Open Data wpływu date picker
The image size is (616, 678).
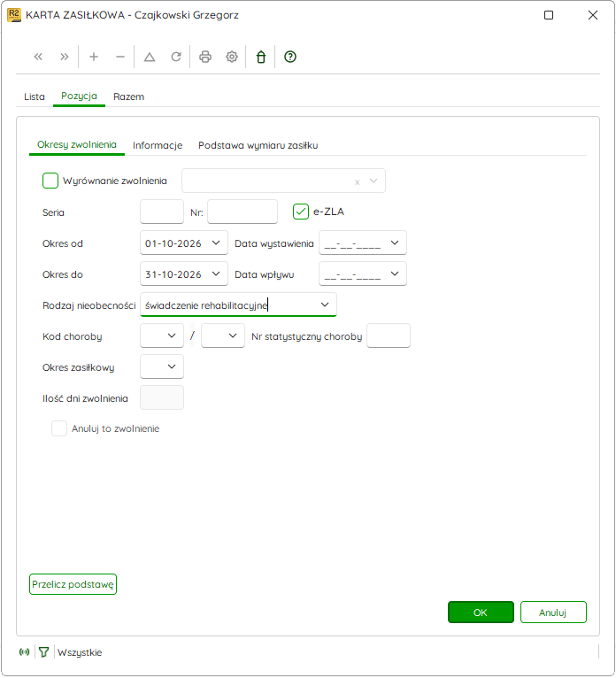(x=395, y=274)
